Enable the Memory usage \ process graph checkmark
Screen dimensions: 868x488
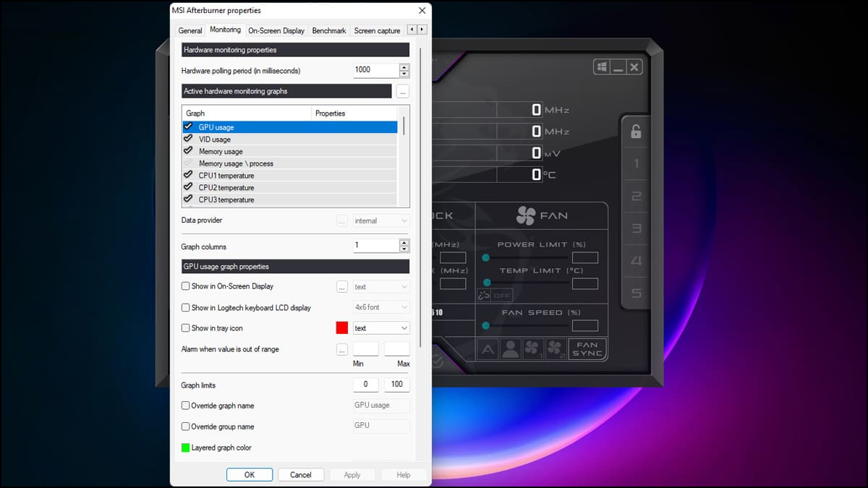188,163
